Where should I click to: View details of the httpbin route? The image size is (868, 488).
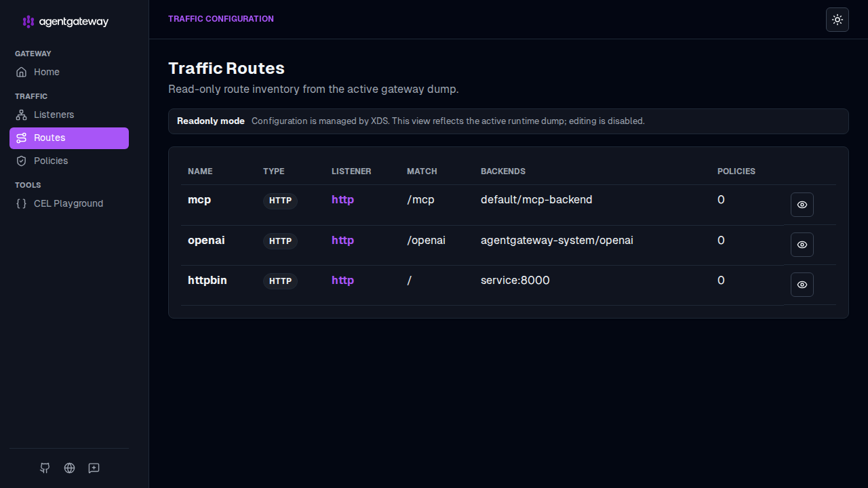point(802,285)
